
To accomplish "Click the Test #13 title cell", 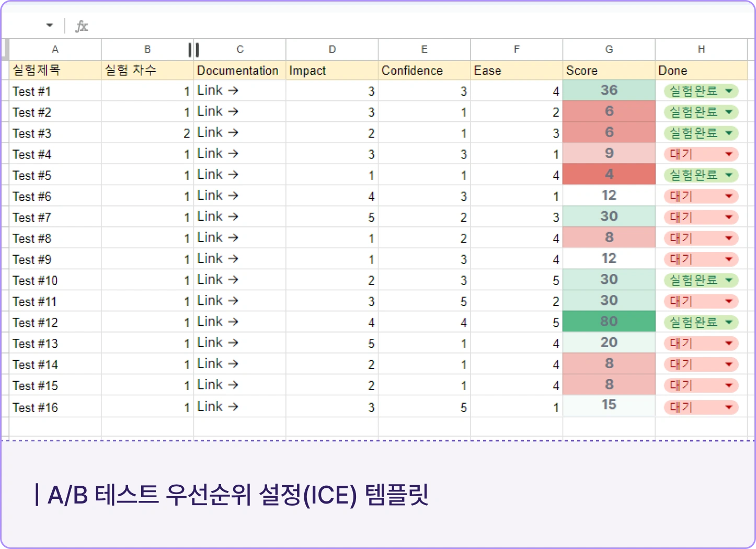I will (x=55, y=343).
